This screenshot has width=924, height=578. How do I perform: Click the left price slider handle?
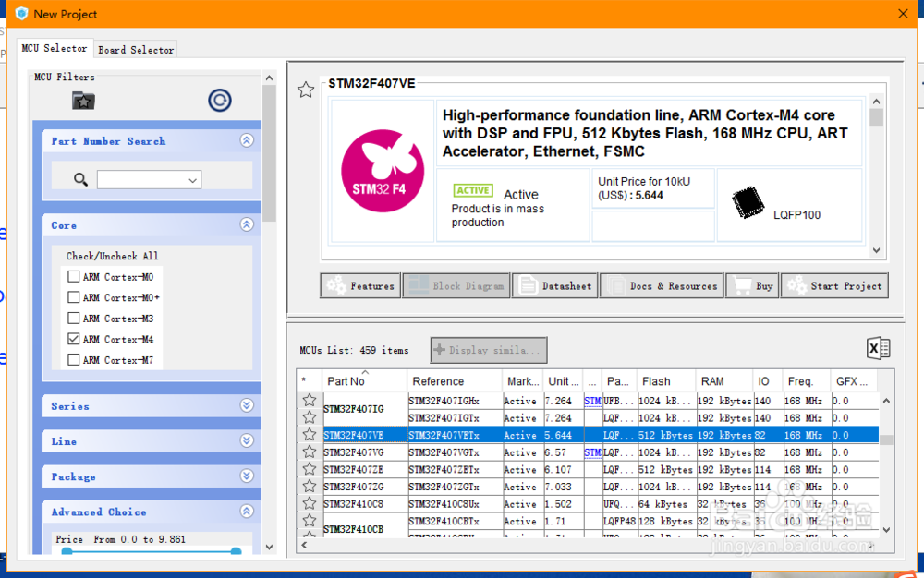pyautogui.click(x=67, y=551)
